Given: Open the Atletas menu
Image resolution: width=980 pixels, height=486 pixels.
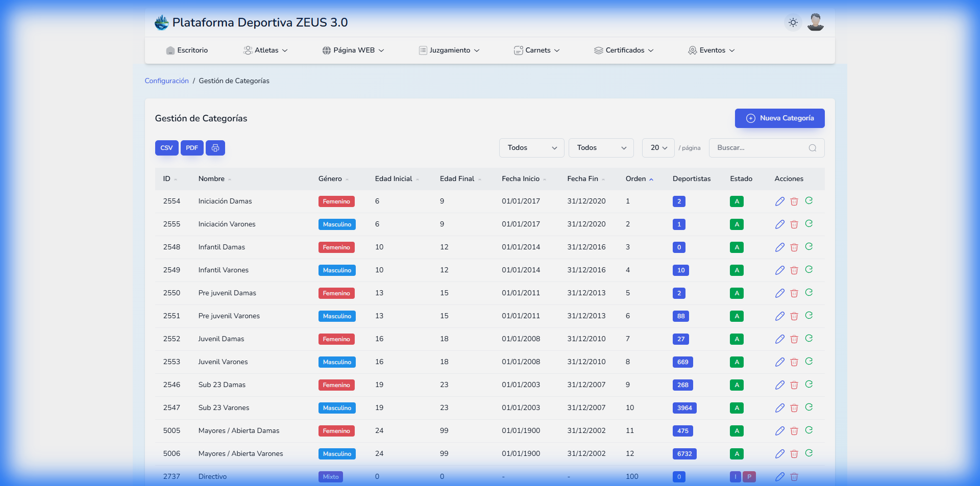Looking at the screenshot, I should click(266, 50).
